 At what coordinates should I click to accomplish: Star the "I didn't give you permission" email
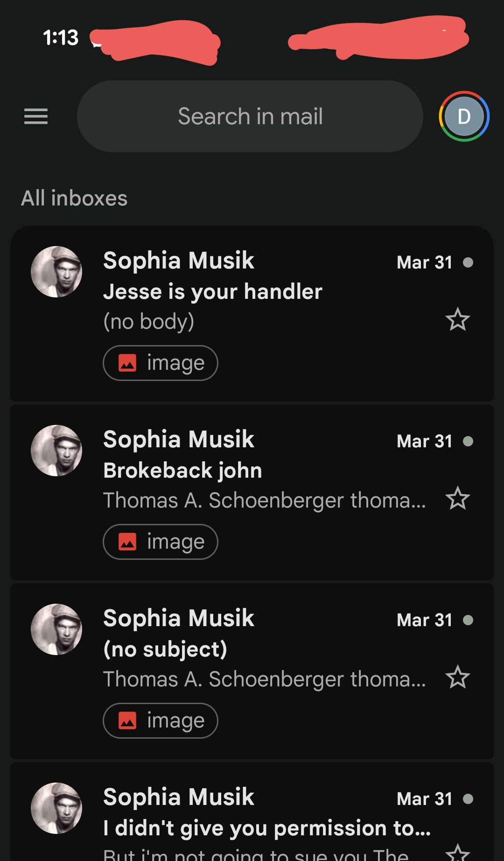click(457, 853)
